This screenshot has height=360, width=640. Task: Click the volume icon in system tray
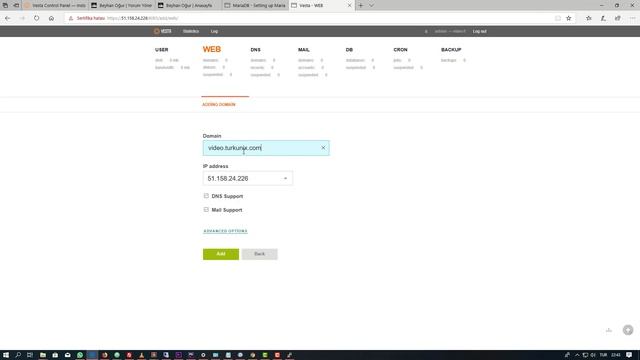click(x=593, y=355)
